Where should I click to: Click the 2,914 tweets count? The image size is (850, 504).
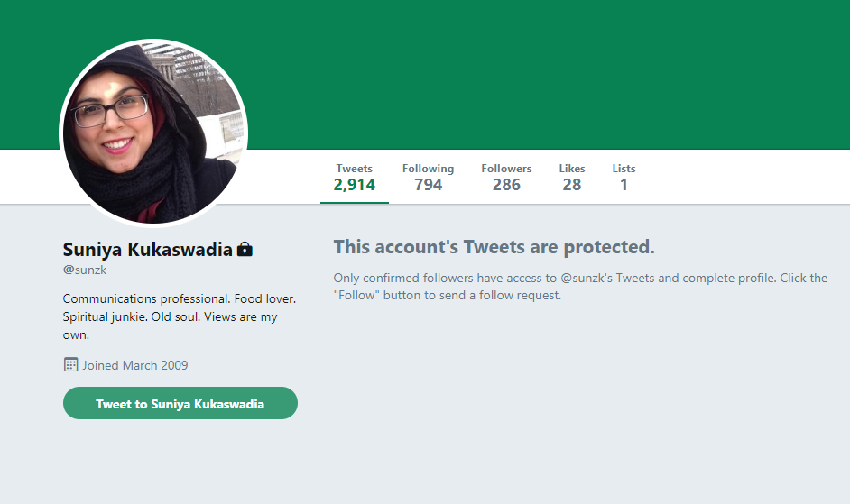click(x=354, y=185)
